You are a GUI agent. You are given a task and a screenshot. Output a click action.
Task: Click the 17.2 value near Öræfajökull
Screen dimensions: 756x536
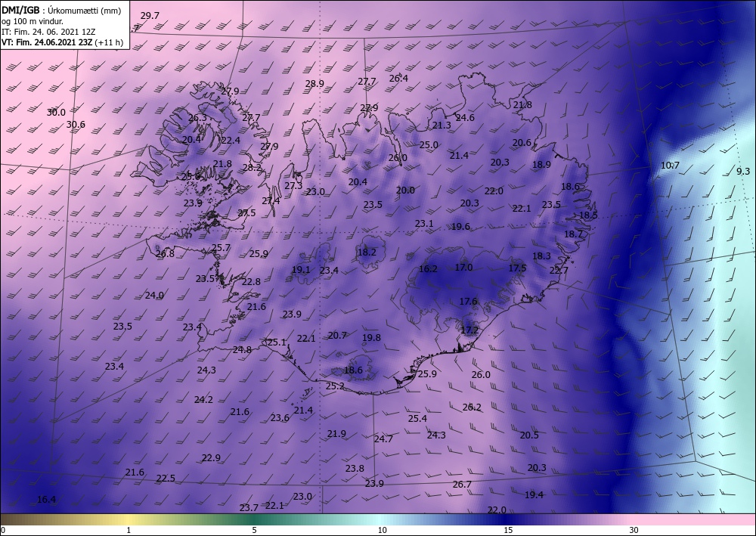(x=469, y=330)
